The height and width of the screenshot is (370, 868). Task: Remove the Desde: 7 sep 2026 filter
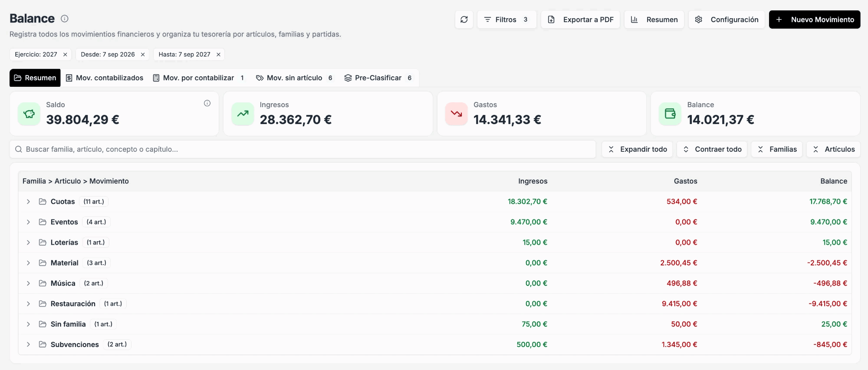(x=143, y=55)
